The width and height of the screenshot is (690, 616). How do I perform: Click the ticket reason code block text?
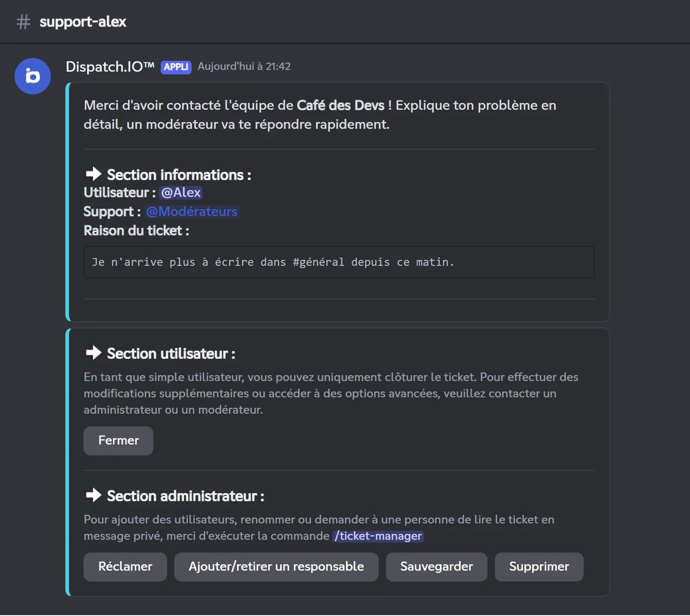(273, 262)
